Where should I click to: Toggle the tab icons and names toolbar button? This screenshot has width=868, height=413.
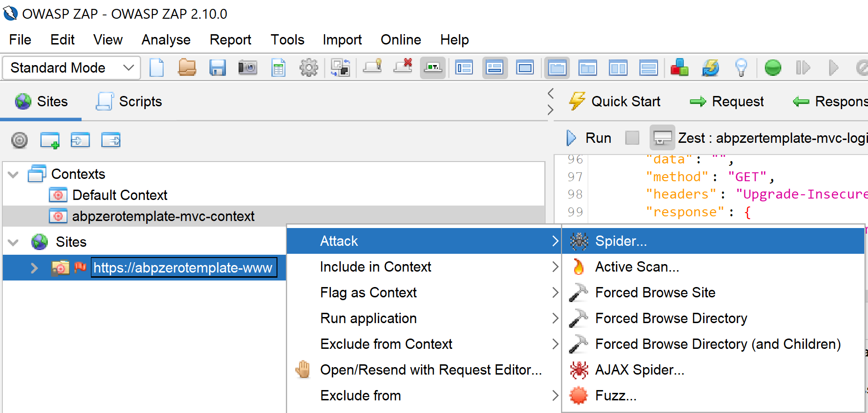coord(433,68)
